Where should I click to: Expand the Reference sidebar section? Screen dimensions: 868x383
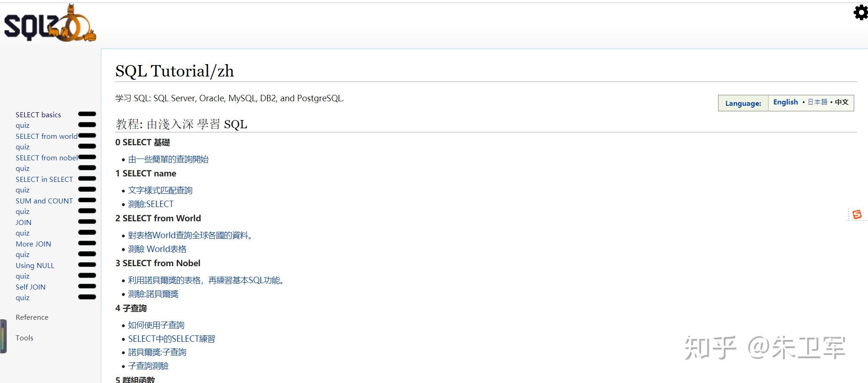point(32,317)
